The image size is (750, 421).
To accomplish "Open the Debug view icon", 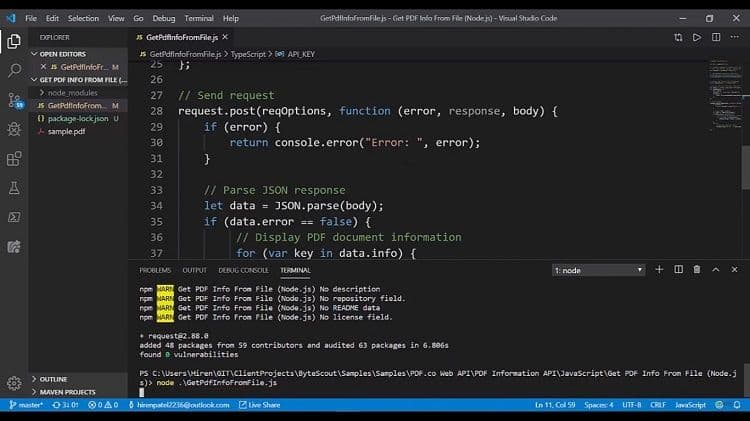I will click(x=14, y=129).
